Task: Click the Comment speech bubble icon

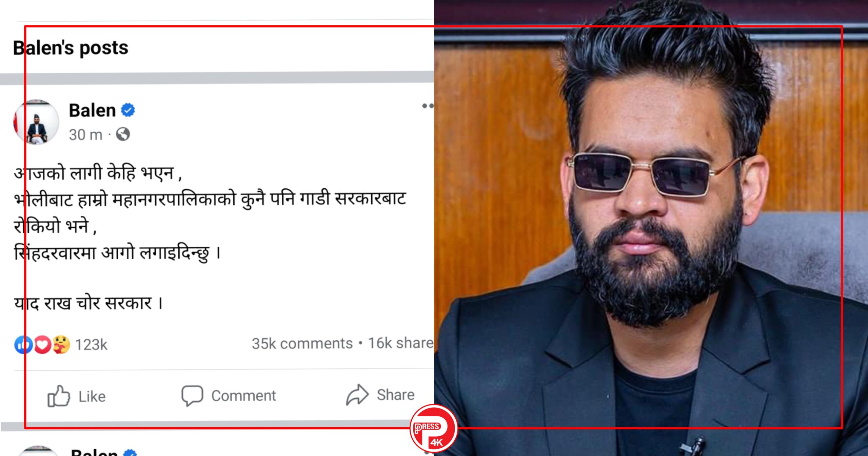Action: 192,396
